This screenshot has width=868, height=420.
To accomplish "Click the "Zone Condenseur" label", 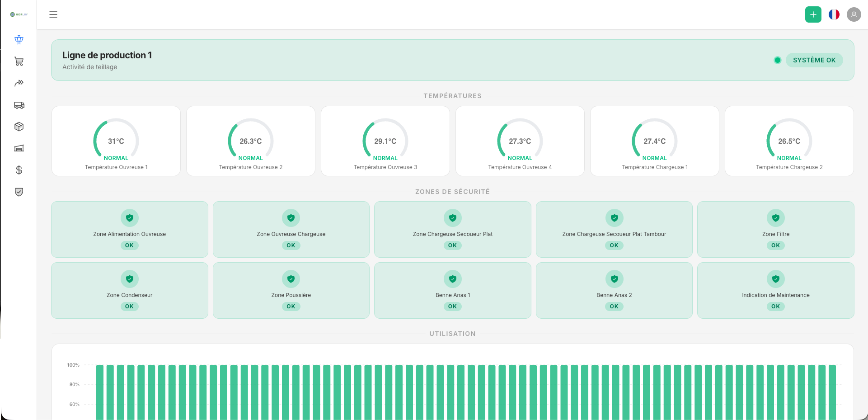I will pos(130,295).
